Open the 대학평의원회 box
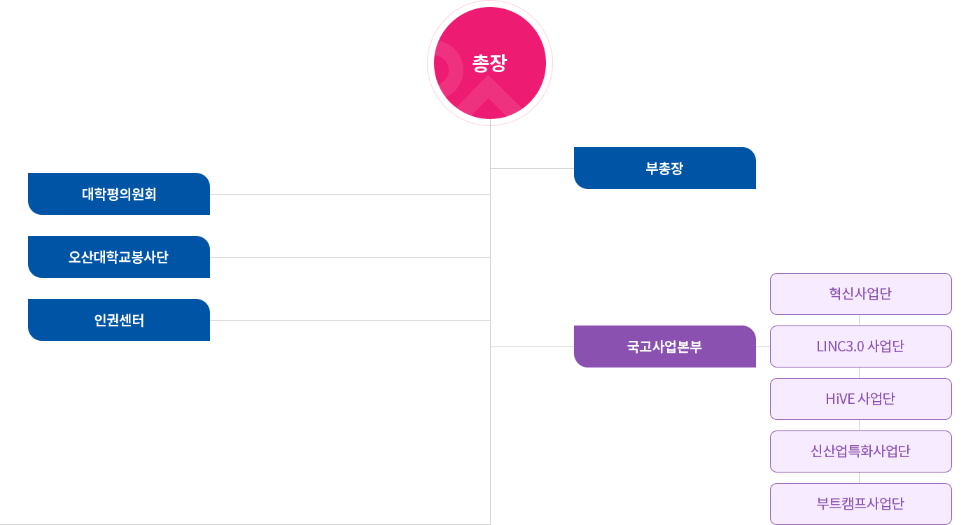980x525 pixels. [x=119, y=194]
